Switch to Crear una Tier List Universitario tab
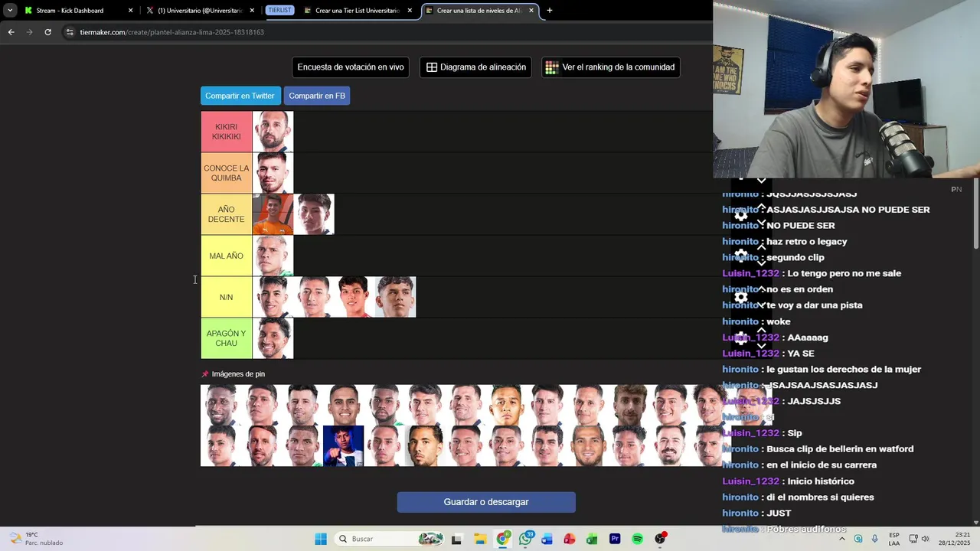 click(358, 11)
